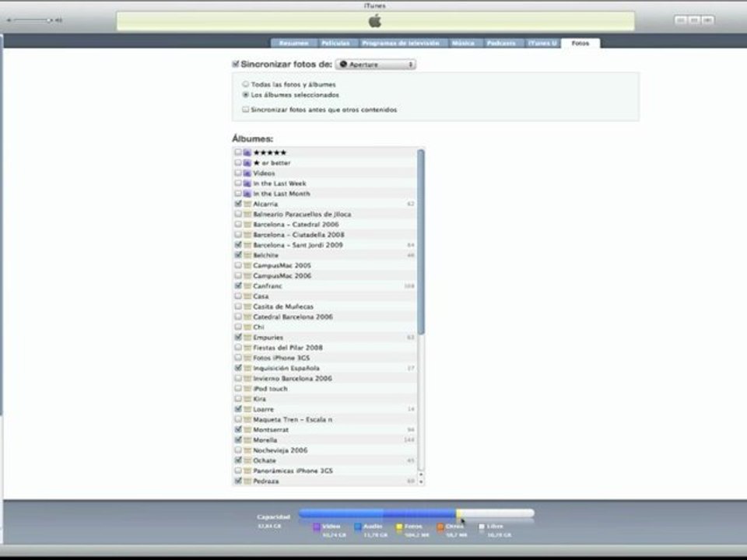
Task: Uncheck the Loarre album checkbox
Action: (x=238, y=409)
